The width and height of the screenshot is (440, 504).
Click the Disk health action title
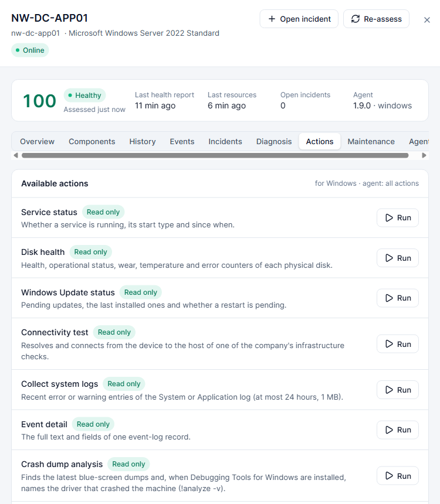tap(43, 252)
